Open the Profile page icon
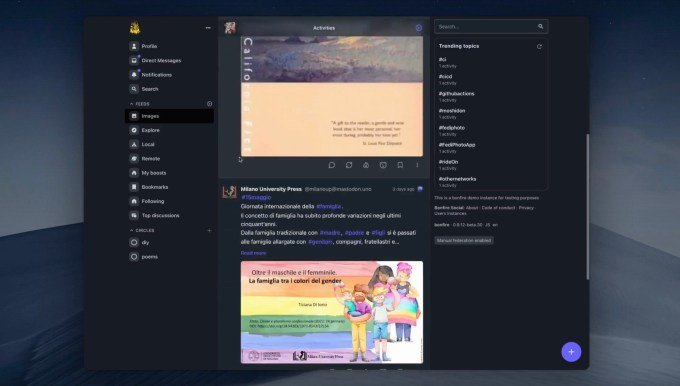 tap(134, 46)
